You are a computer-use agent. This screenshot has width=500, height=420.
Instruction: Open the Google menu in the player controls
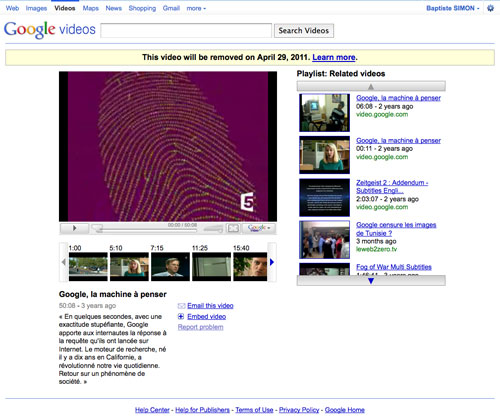pyautogui.click(x=259, y=228)
